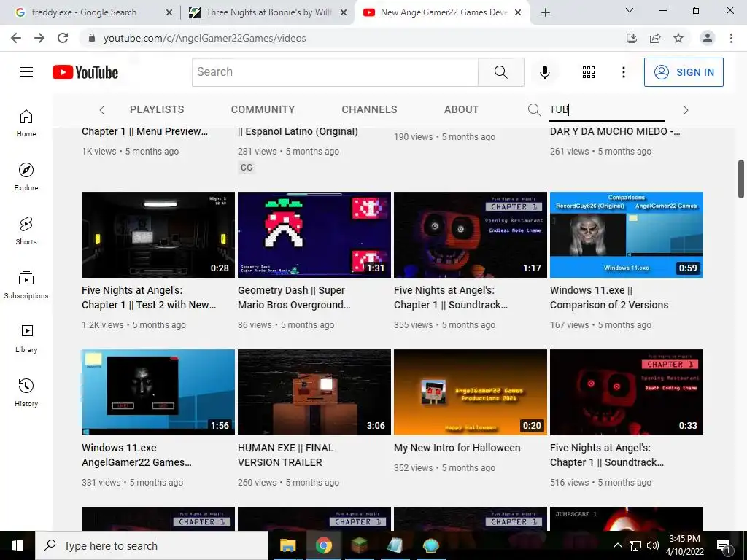
Task: Start voice search with microphone icon
Action: pos(544,72)
